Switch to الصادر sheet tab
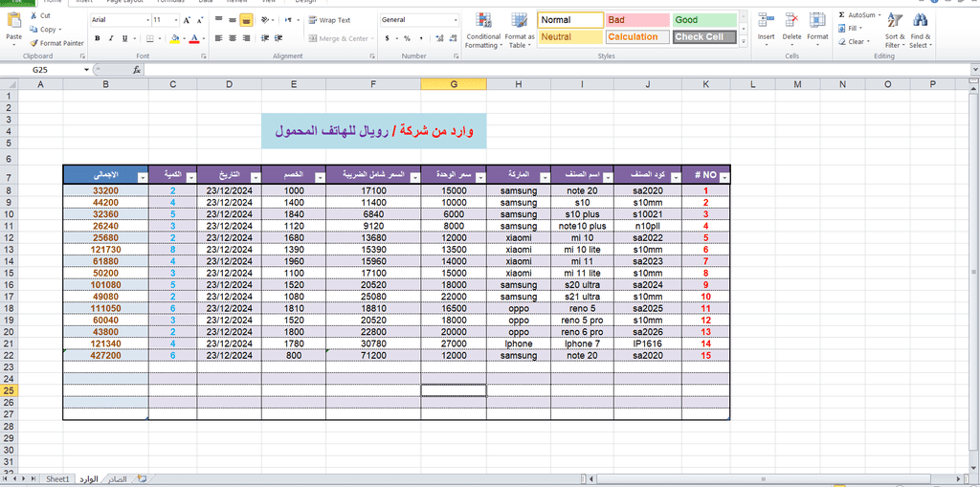Viewport: 980px width, 487px height. pos(117,479)
